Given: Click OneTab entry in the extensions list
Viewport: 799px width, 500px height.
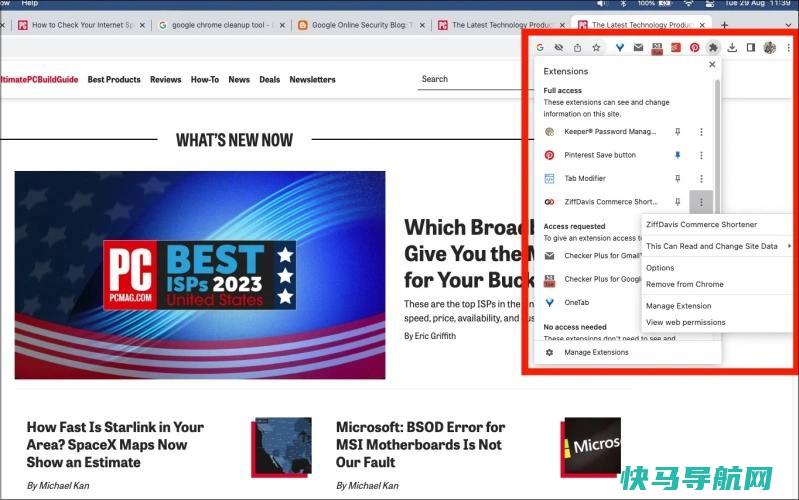Looking at the screenshot, I should (576, 303).
